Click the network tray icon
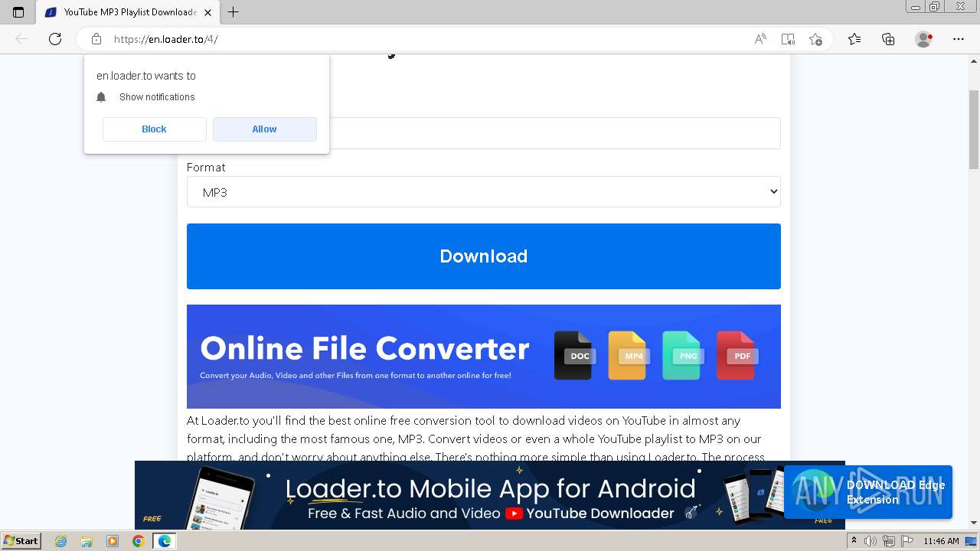Screen dimensions: 980x551 889,541
